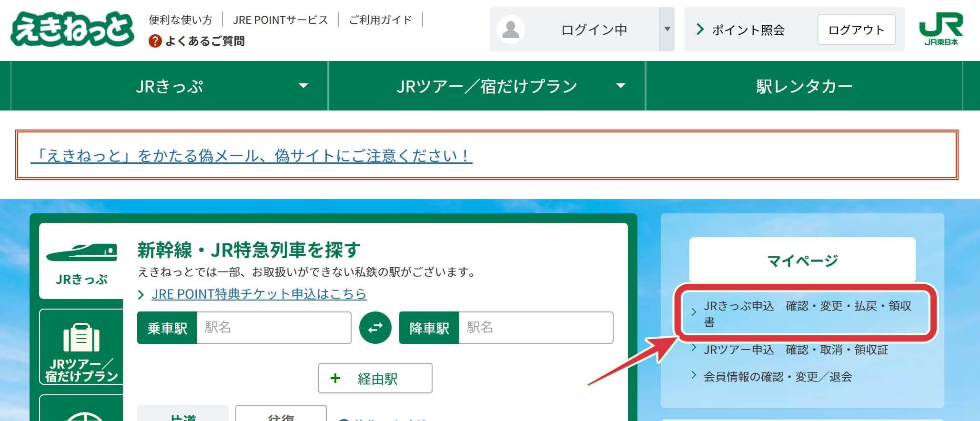Open the 駅レンタカー navigation item

(804, 86)
